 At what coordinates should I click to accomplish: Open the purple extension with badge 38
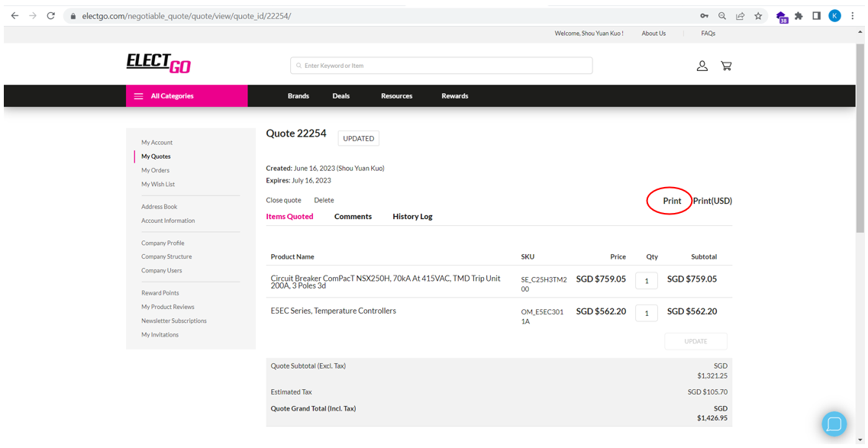click(x=782, y=17)
